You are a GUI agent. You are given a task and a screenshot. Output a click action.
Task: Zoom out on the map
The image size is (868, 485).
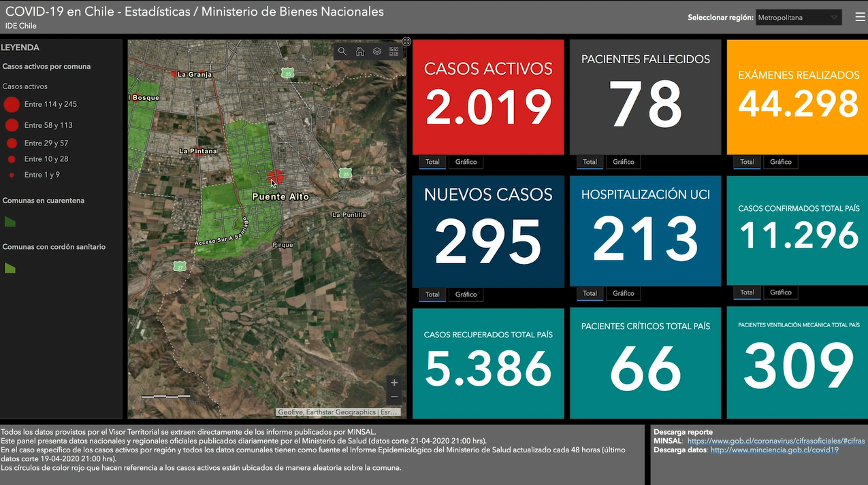point(394,397)
